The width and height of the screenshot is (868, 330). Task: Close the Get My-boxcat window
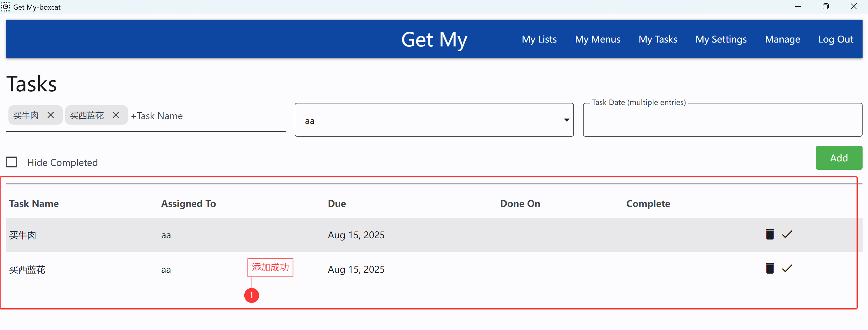tap(854, 6)
